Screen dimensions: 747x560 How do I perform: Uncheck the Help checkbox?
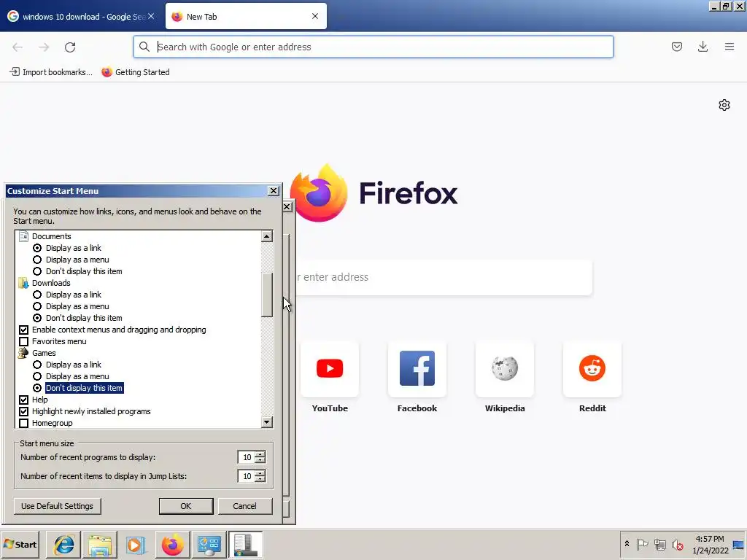[x=24, y=400]
